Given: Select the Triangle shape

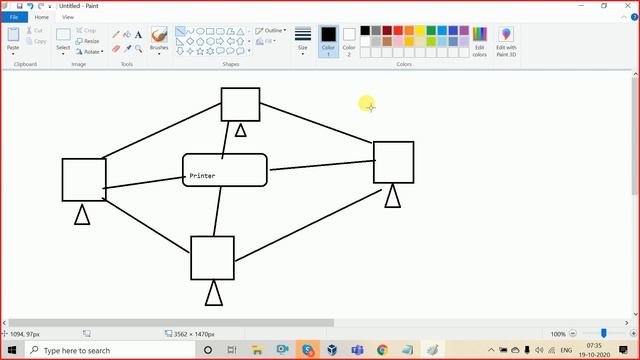Looking at the screenshot, I should pos(240,31).
